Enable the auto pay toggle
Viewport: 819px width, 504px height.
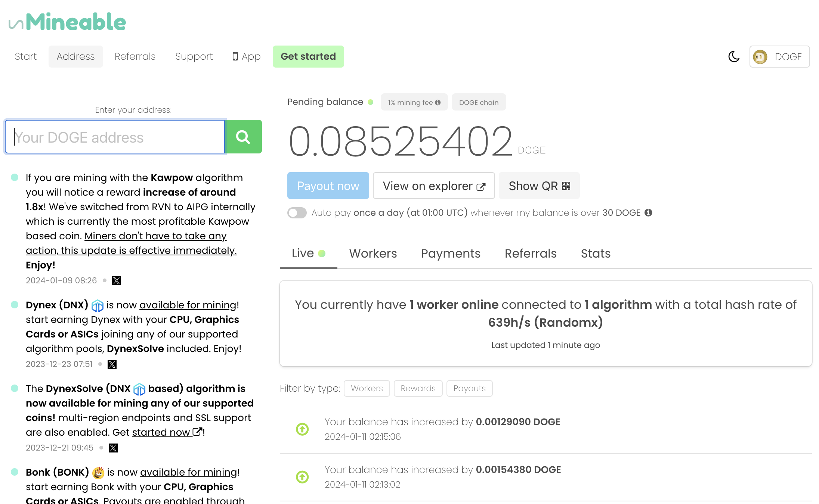click(x=297, y=213)
